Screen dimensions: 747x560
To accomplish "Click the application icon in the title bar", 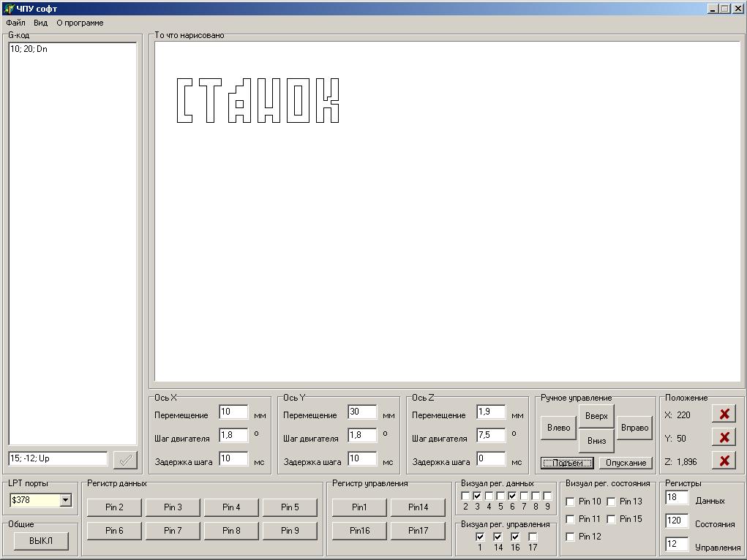I will (x=9, y=9).
